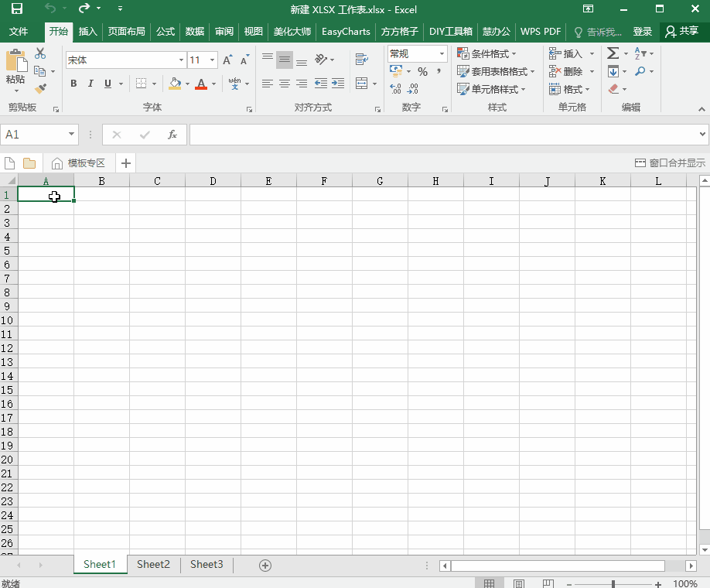Viewport: 710px width, 588px height.
Task: Apply comma style number format
Action: pos(439,72)
